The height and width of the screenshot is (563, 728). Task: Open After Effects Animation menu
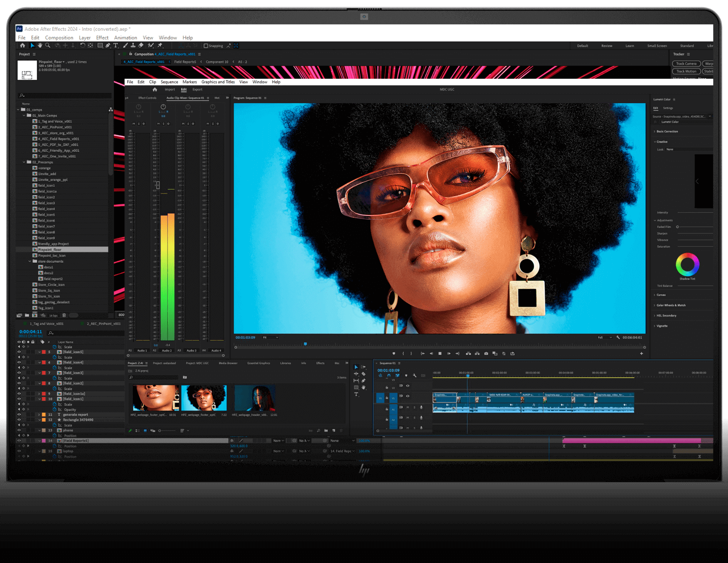tap(126, 38)
